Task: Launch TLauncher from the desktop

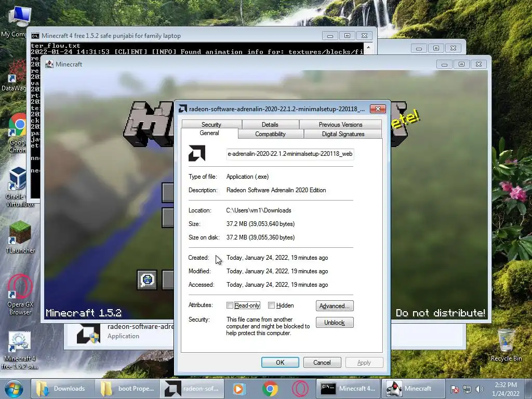Action: [x=20, y=237]
